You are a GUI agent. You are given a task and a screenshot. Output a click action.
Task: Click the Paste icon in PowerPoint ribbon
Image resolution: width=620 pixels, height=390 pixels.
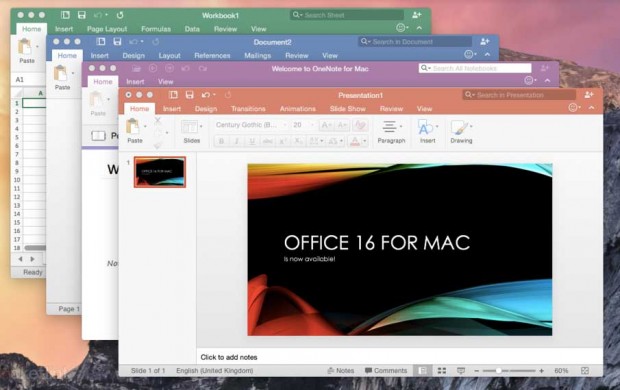(133, 127)
